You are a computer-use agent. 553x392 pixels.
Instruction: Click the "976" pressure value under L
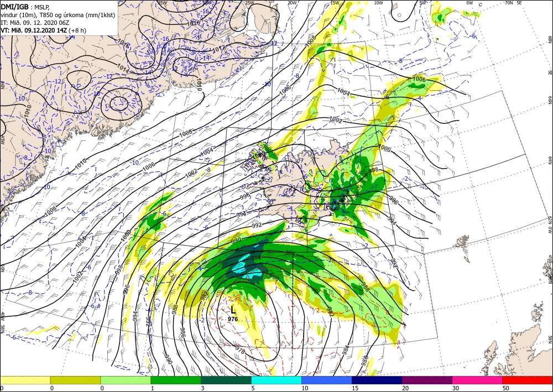[x=233, y=319]
